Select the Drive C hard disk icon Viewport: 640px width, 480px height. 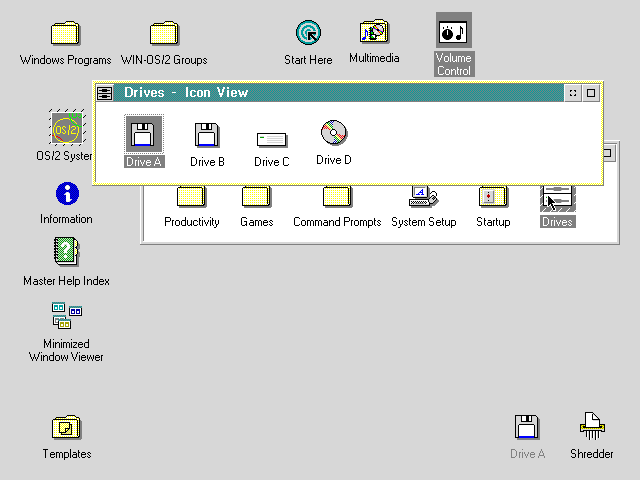tap(272, 140)
